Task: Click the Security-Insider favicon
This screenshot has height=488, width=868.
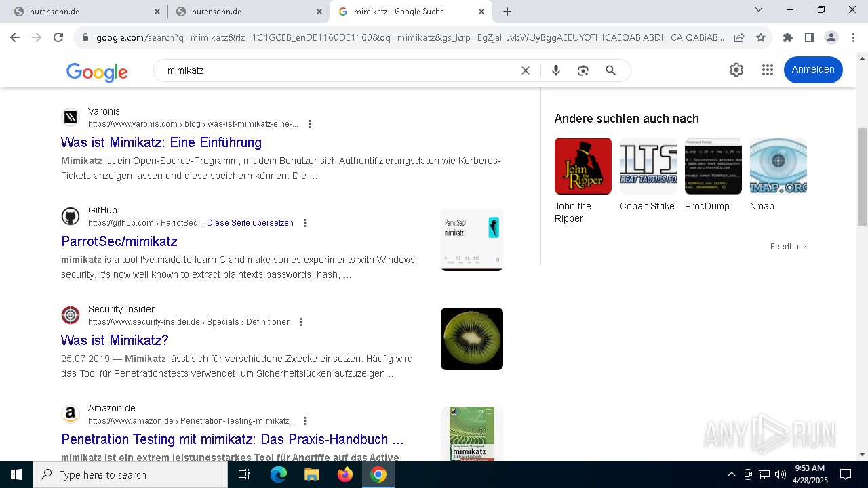Action: click(x=71, y=315)
